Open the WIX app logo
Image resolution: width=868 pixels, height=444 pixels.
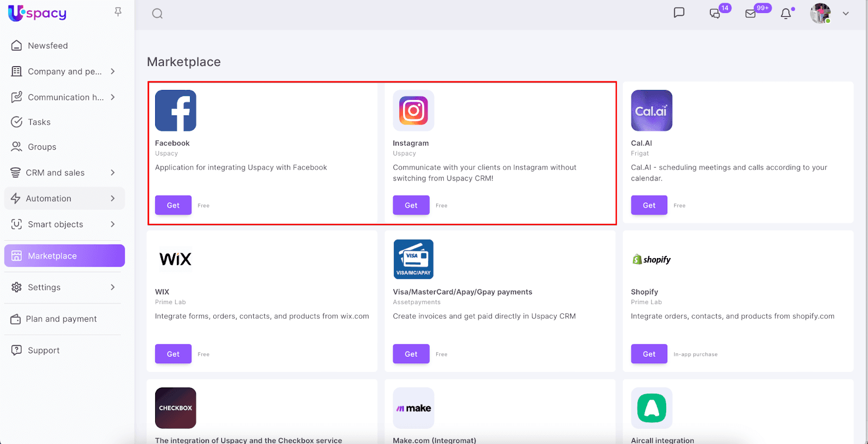(x=176, y=259)
